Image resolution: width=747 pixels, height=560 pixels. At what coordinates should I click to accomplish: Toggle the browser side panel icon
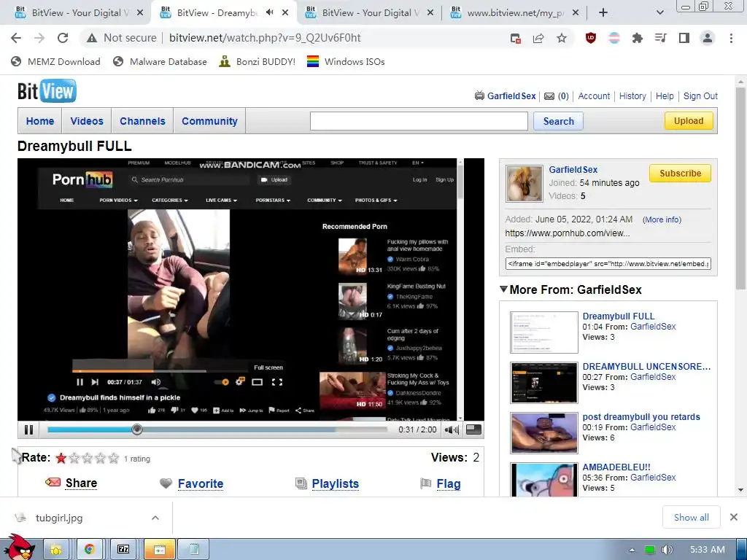[684, 38]
